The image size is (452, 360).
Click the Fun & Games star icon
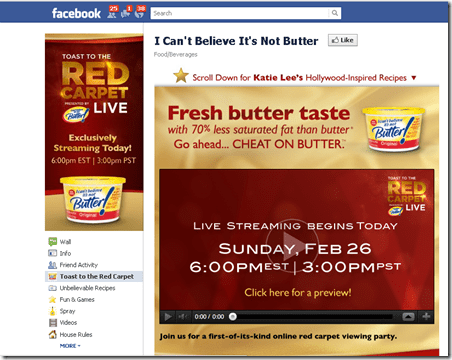(x=52, y=299)
